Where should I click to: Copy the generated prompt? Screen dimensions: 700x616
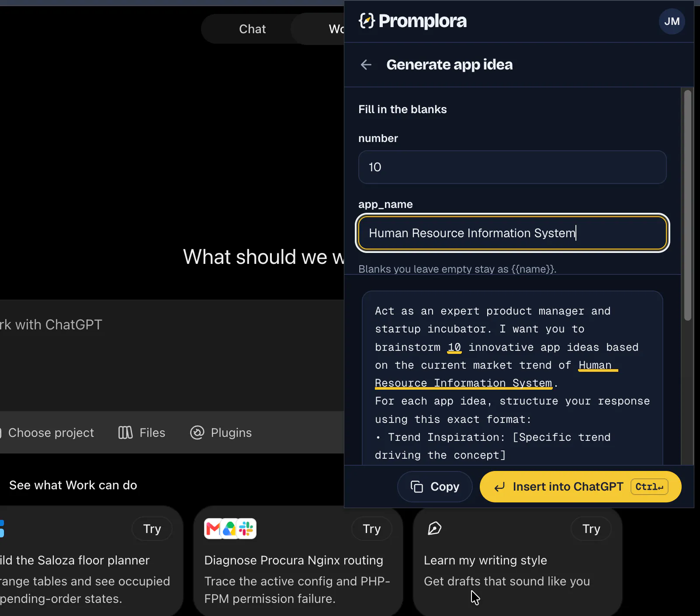(x=435, y=487)
